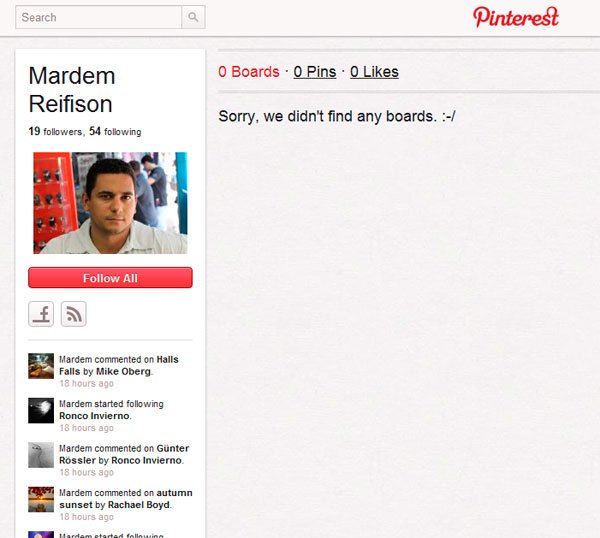Click the autumn sunset activity thumbnail
Viewport: 600px width, 538px height.
pos(41,499)
